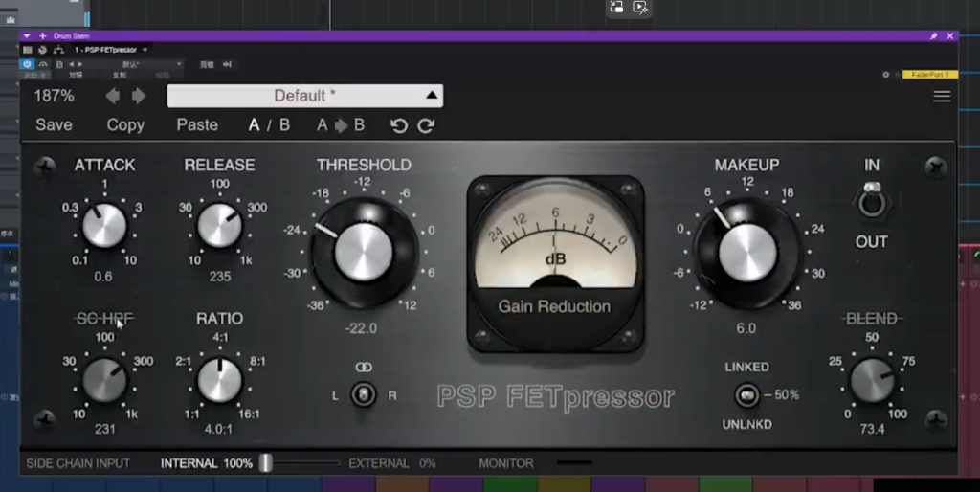The width and height of the screenshot is (980, 492).
Task: Click the Gain Reduction VU meter
Action: tap(556, 264)
